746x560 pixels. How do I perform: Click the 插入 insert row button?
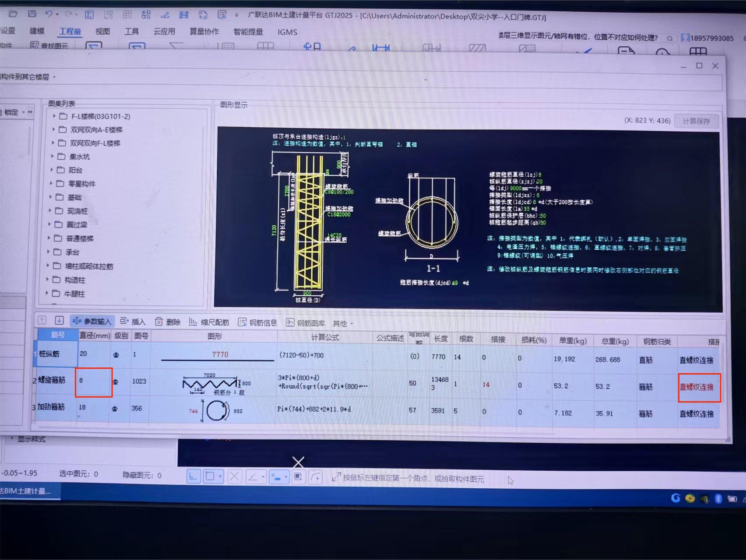click(132, 322)
